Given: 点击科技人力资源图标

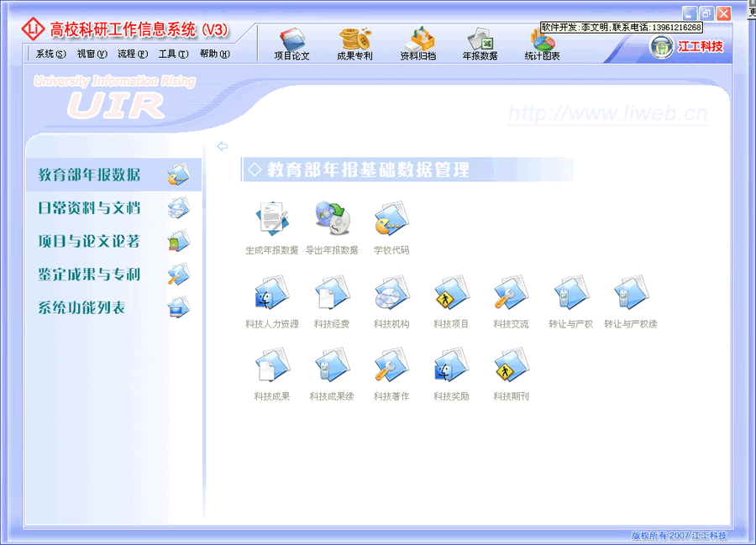Looking at the screenshot, I should (270, 294).
